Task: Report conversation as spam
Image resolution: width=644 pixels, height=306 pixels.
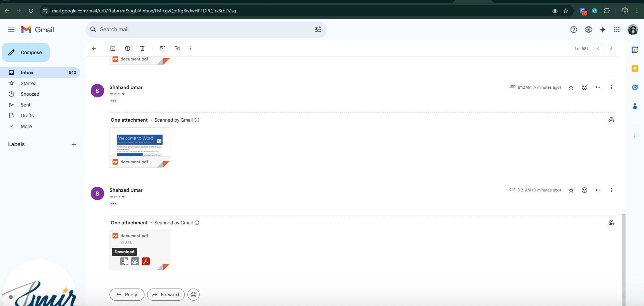Action: click(128, 48)
